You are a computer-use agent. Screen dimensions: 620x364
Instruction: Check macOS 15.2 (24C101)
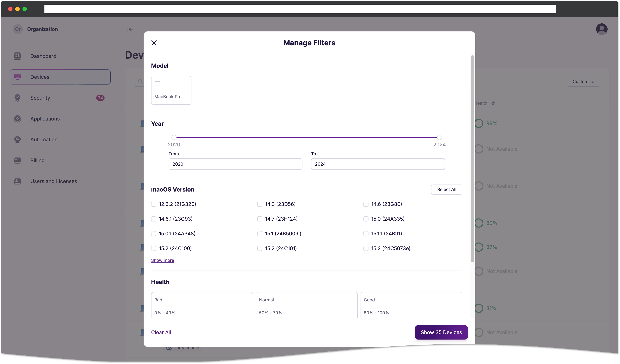(x=260, y=248)
